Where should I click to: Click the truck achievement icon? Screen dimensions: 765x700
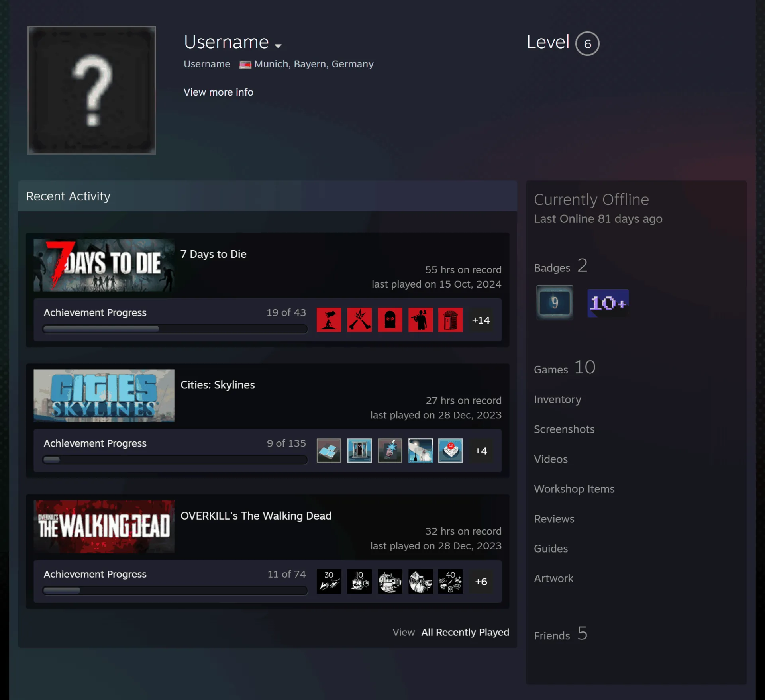(390, 581)
